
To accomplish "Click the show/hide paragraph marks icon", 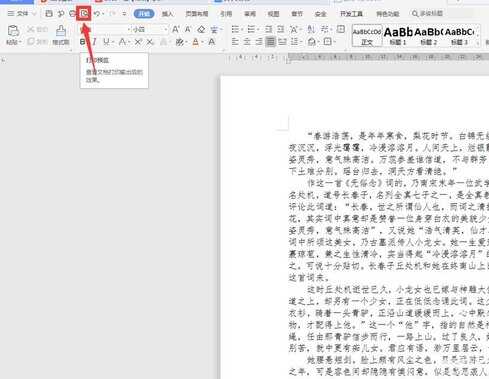I will click(x=324, y=30).
